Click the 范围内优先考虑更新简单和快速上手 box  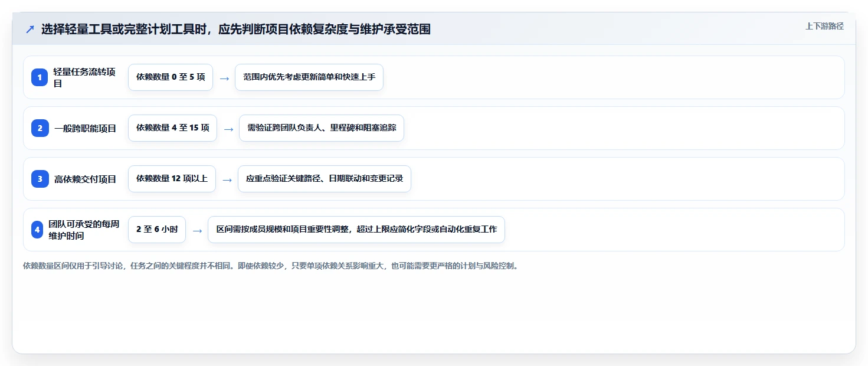pos(309,77)
